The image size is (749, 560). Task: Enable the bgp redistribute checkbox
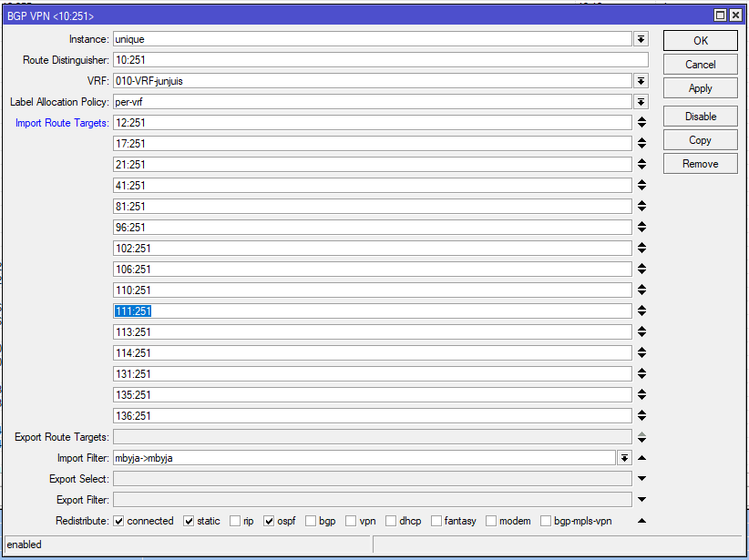coord(311,521)
